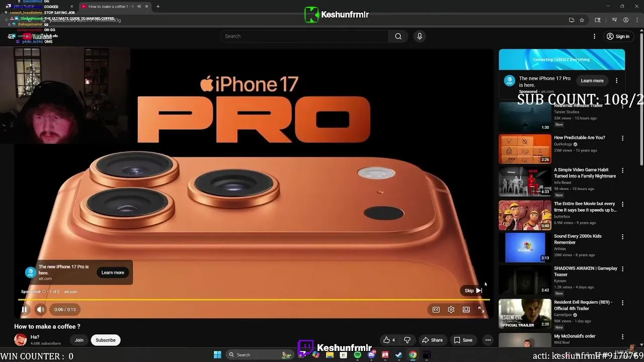Open the Windows Start menu
The height and width of the screenshot is (362, 644).
217,355
